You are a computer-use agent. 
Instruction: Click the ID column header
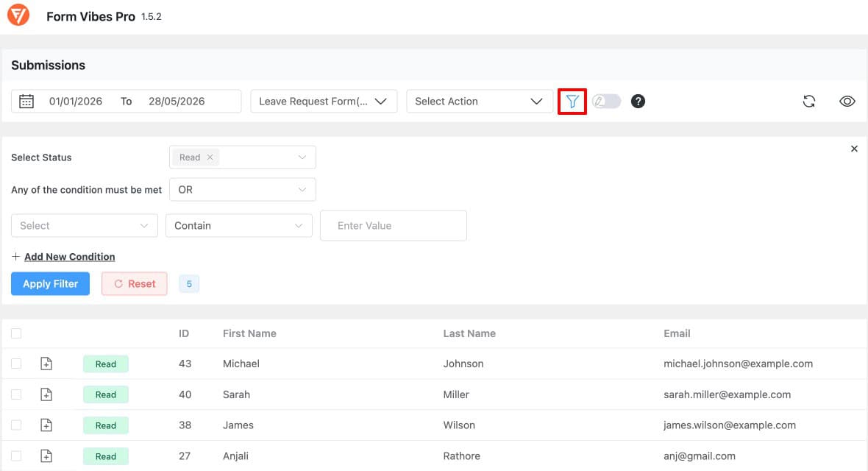point(184,333)
